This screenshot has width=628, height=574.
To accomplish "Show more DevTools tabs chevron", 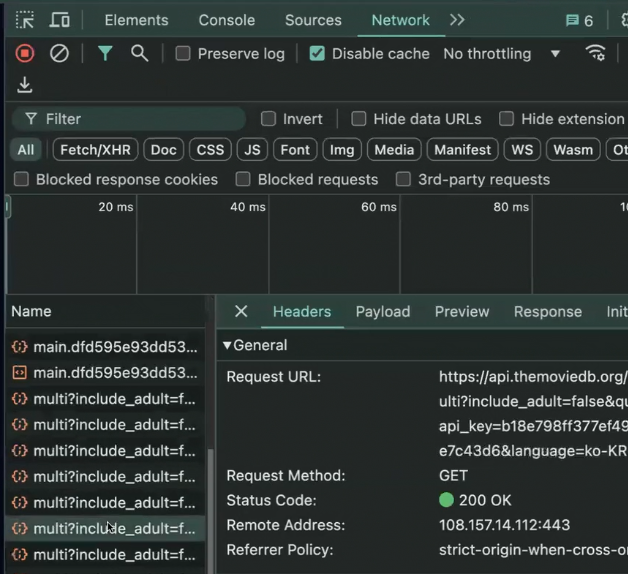I will (457, 20).
